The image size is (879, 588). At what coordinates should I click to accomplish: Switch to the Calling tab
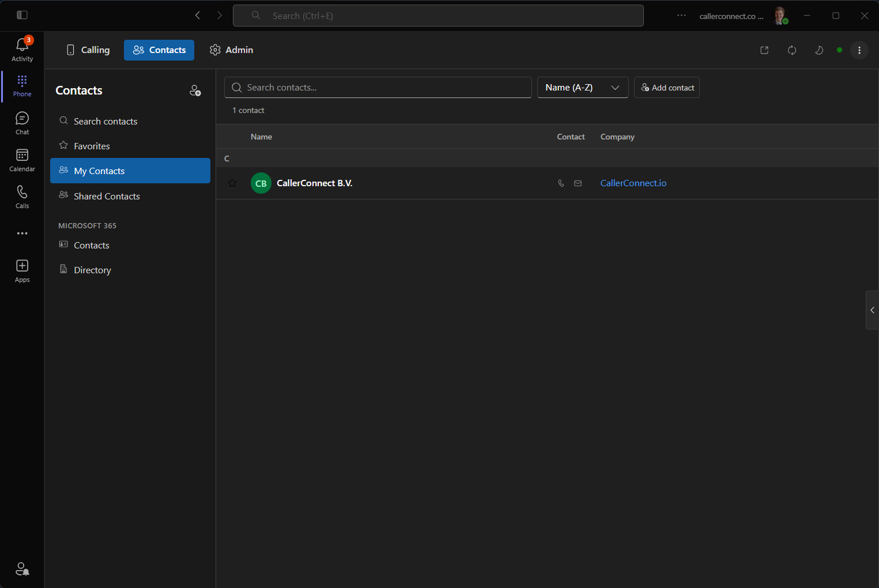coord(88,50)
